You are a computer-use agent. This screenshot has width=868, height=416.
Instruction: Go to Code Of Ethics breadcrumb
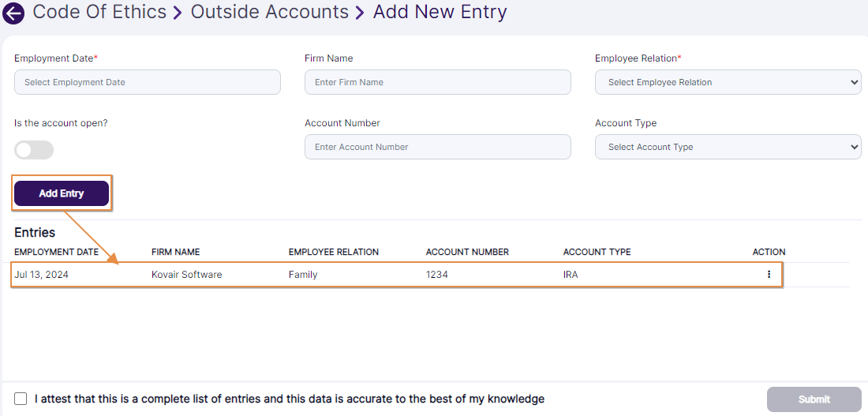(x=99, y=13)
